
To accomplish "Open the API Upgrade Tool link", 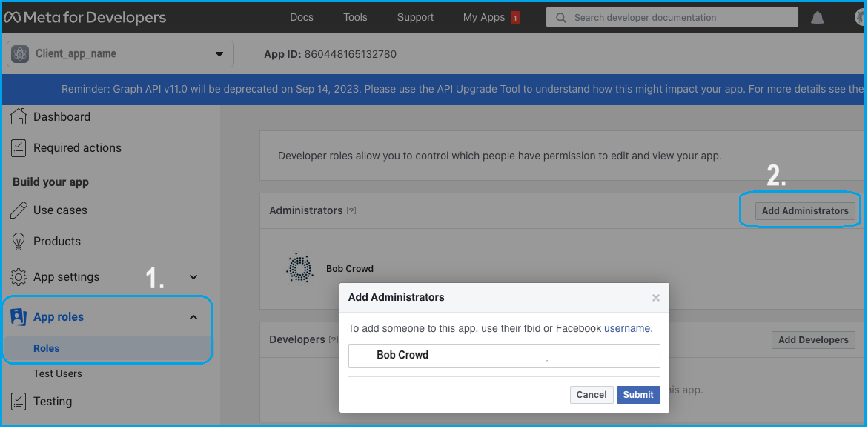I will tap(478, 89).
